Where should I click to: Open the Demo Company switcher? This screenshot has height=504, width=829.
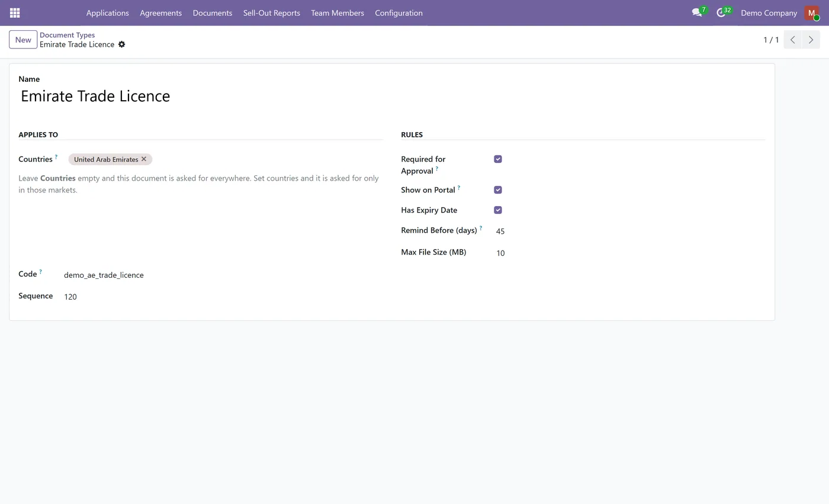tap(769, 13)
